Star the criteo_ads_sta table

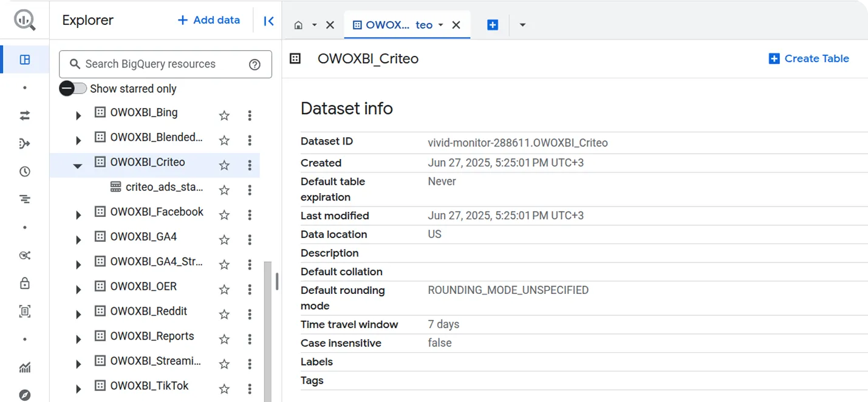click(x=224, y=190)
